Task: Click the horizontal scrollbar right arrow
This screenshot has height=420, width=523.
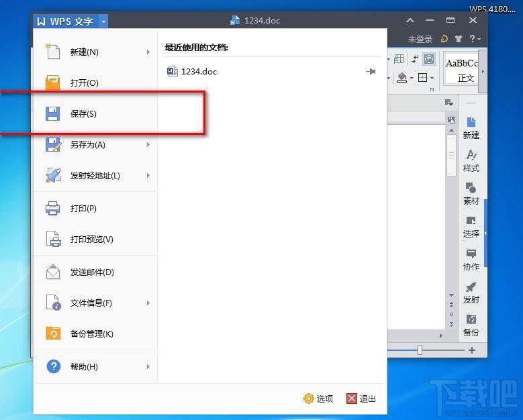Action: click(x=441, y=335)
